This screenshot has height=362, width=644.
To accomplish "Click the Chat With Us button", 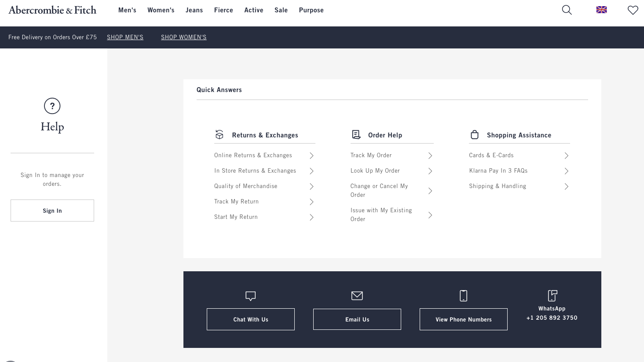I will point(250,319).
